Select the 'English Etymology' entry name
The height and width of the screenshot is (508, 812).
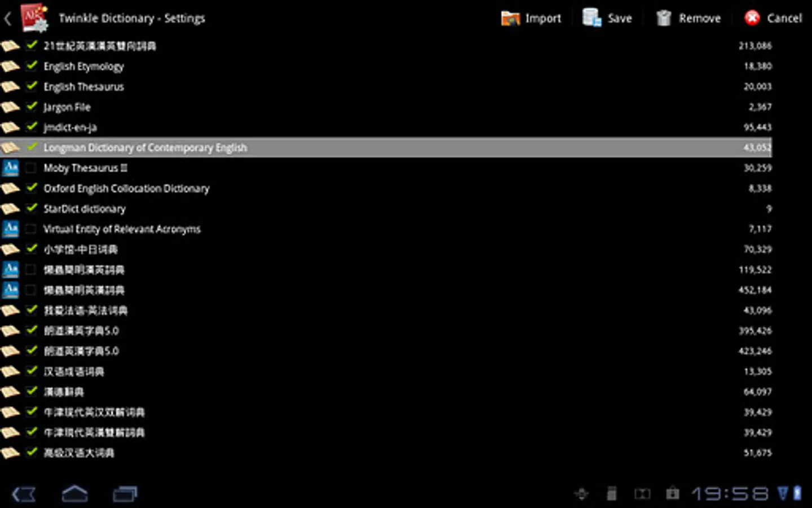click(83, 67)
